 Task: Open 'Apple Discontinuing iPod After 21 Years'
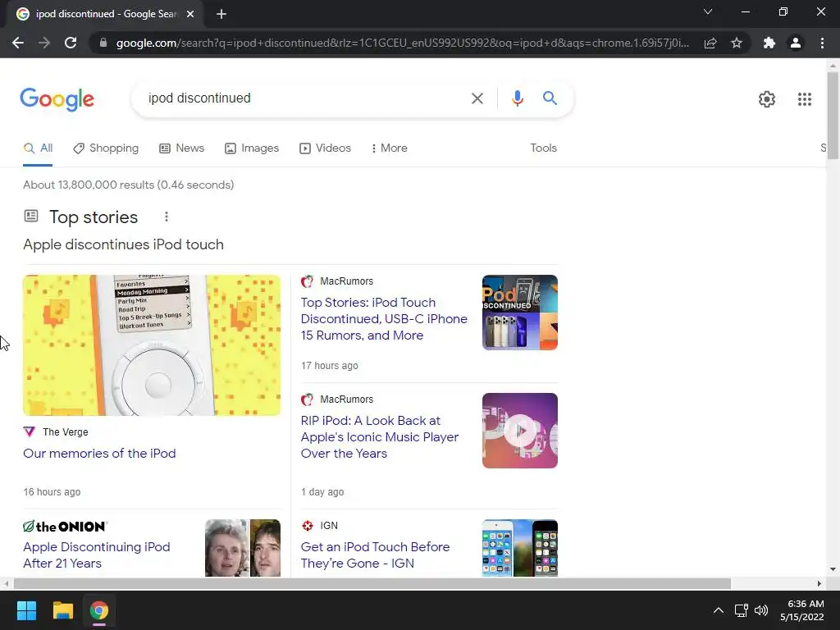pos(97,555)
